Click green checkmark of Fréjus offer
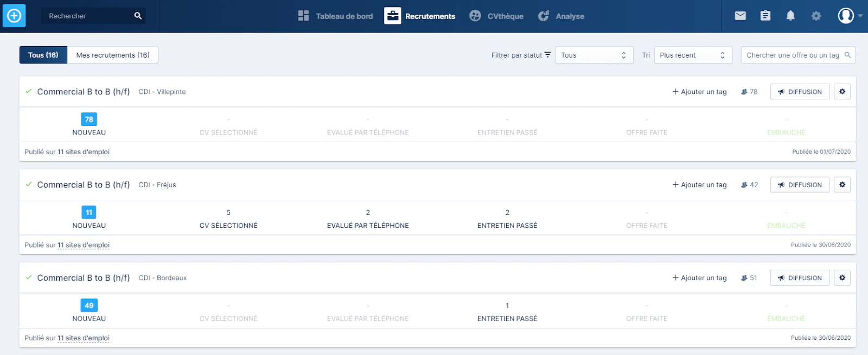Image resolution: width=868 pixels, height=355 pixels. 29,184
